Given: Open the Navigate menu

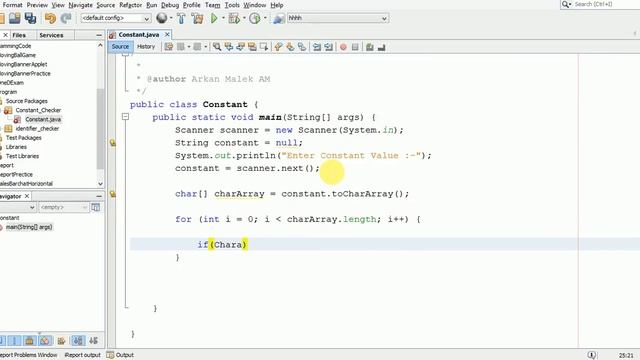Looking at the screenshot, I should point(80,5).
